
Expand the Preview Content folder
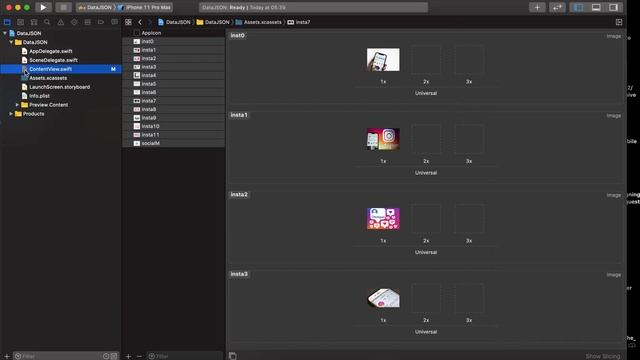(17, 105)
